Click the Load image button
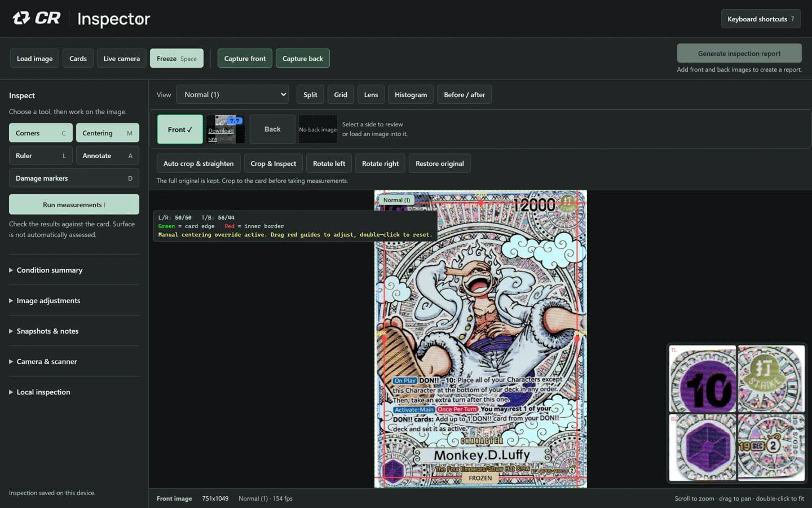The image size is (812, 508). [34, 58]
